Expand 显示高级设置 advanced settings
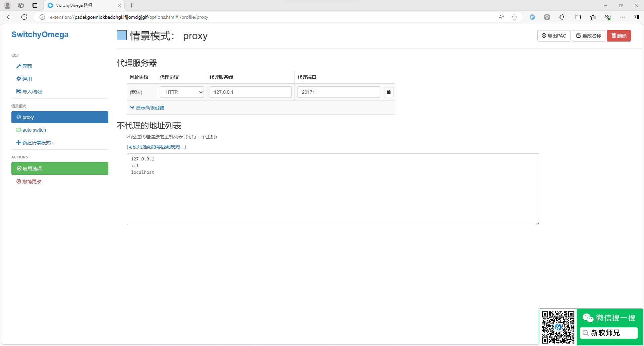The image size is (644, 346). pyautogui.click(x=150, y=108)
